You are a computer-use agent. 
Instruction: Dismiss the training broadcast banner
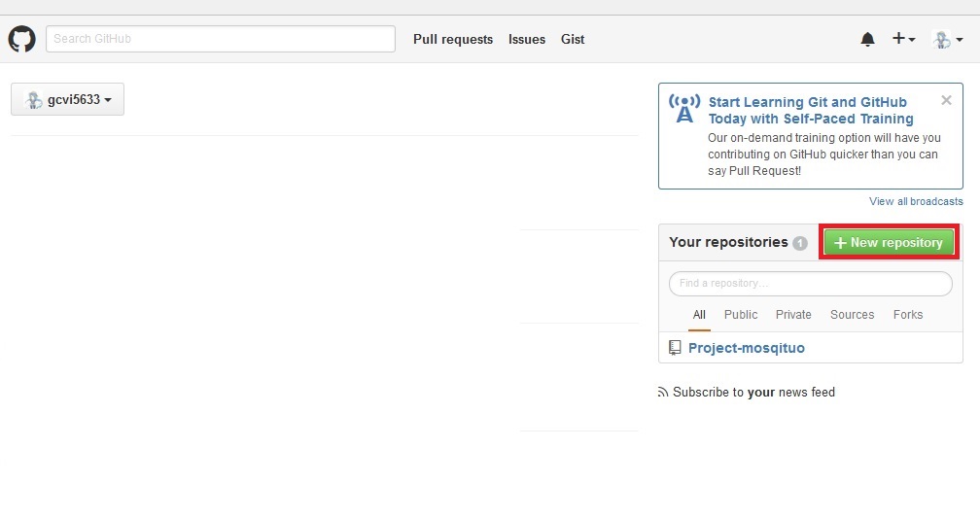(x=946, y=100)
